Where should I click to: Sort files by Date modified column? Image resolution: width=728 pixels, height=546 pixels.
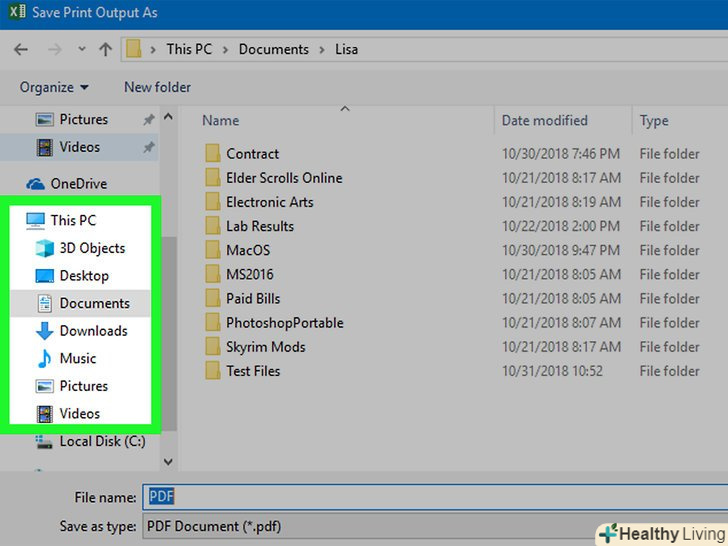click(x=544, y=121)
